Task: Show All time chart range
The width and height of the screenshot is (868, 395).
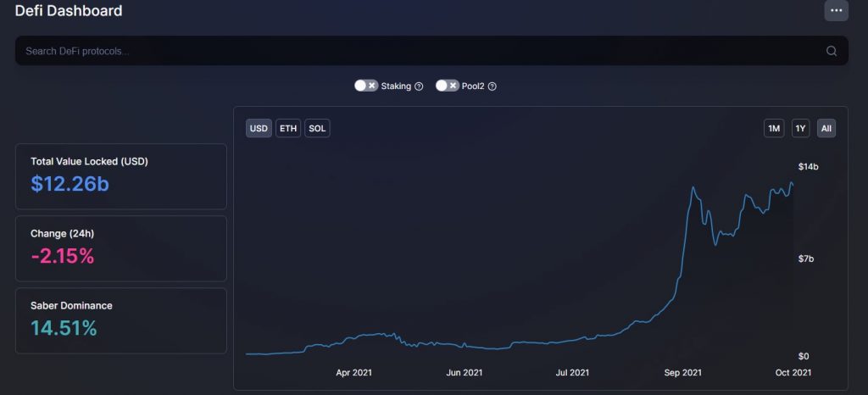Action: coord(826,129)
